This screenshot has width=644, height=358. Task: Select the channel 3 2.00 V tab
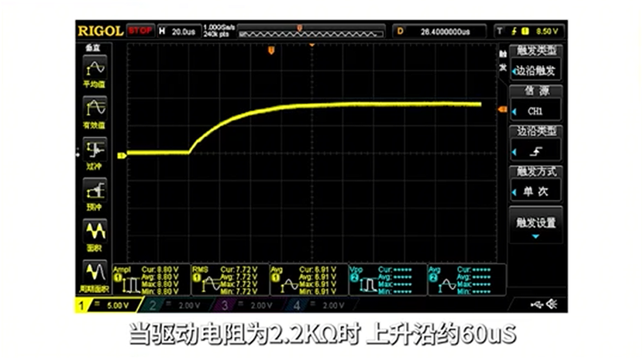249,305
